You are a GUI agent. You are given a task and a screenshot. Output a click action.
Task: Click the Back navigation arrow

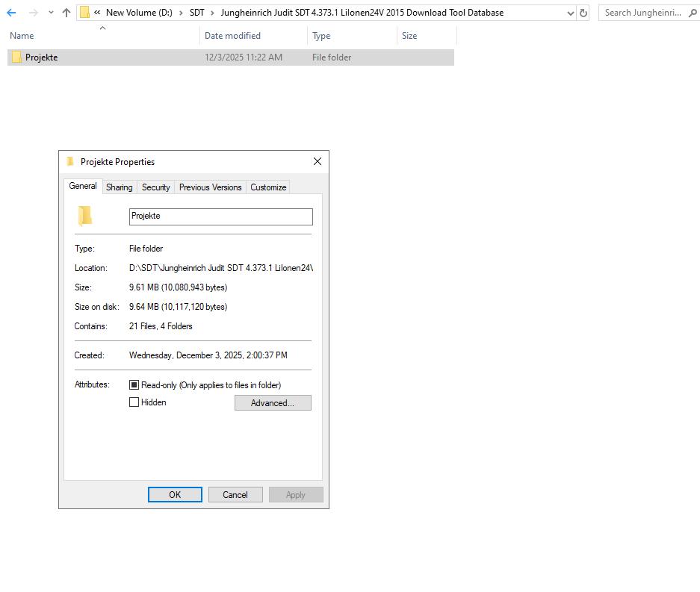click(11, 13)
